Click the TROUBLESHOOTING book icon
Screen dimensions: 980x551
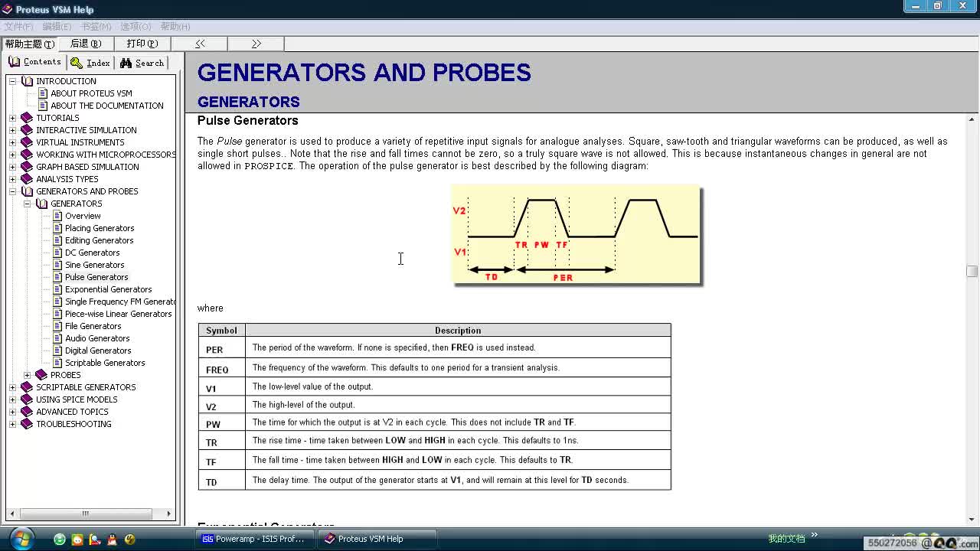(x=28, y=424)
